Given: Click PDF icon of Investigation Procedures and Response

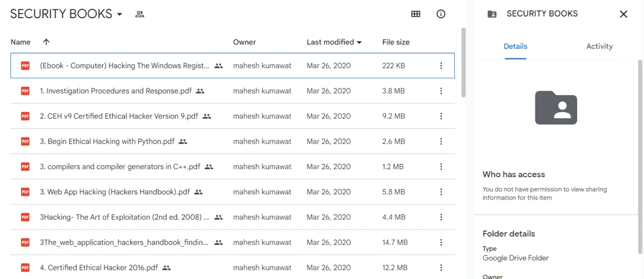Looking at the screenshot, I should pos(25,91).
